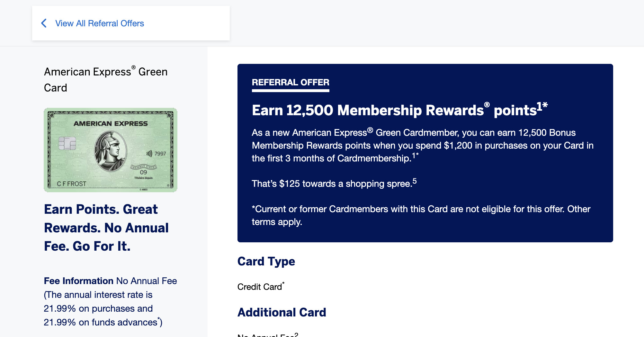Click the 'Earn Points. Great Rewards' headline
This screenshot has height=337, width=644.
pyautogui.click(x=106, y=228)
